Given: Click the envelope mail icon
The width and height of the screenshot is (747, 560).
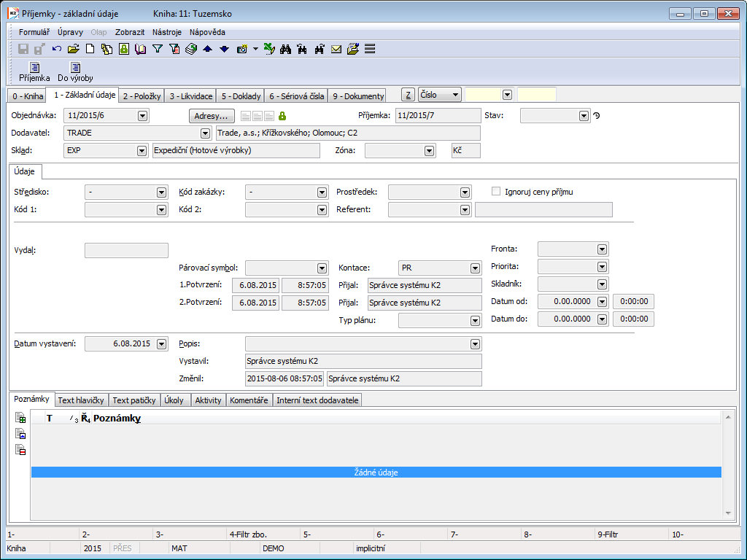Looking at the screenshot, I should click(x=336, y=49).
